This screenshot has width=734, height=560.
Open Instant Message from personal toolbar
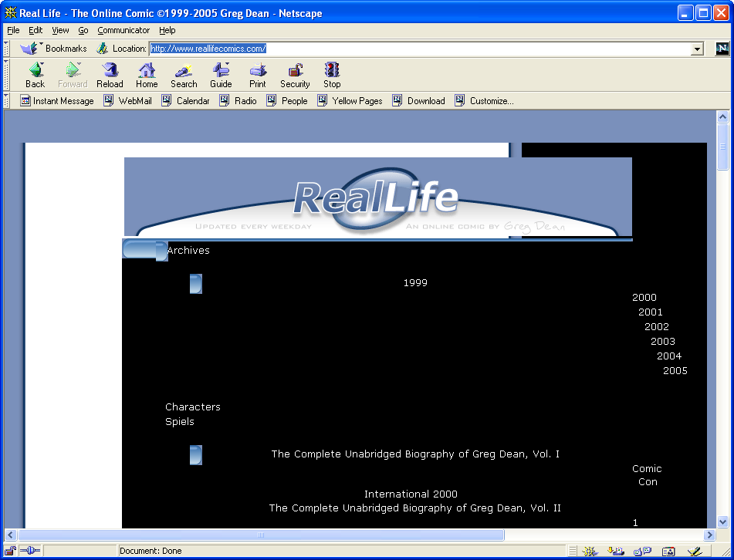point(57,100)
